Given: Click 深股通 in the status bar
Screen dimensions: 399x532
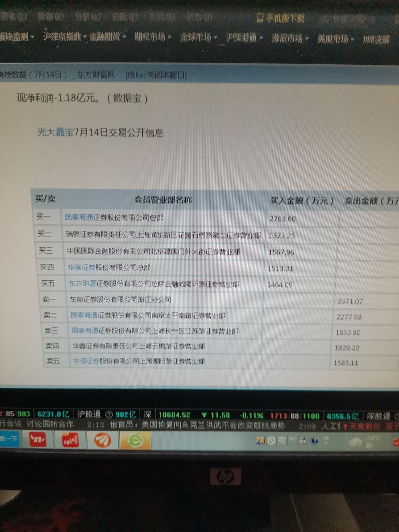Looking at the screenshot, I should (378, 416).
